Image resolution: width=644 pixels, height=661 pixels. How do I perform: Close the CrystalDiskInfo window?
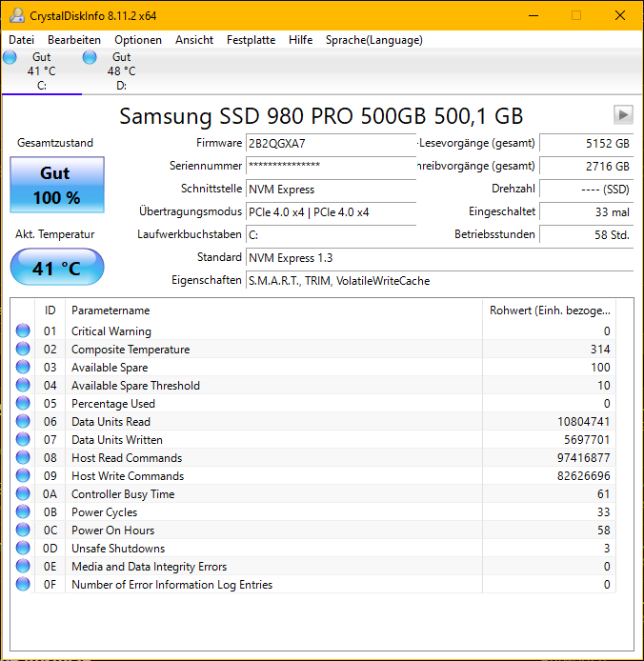coord(620,15)
